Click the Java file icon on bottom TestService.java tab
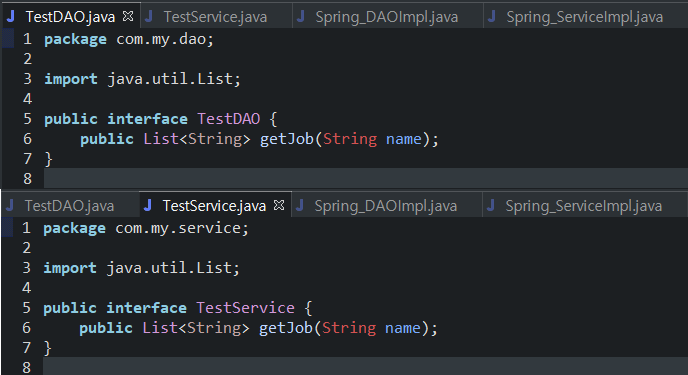The height and width of the screenshot is (375, 688). pyautogui.click(x=148, y=205)
